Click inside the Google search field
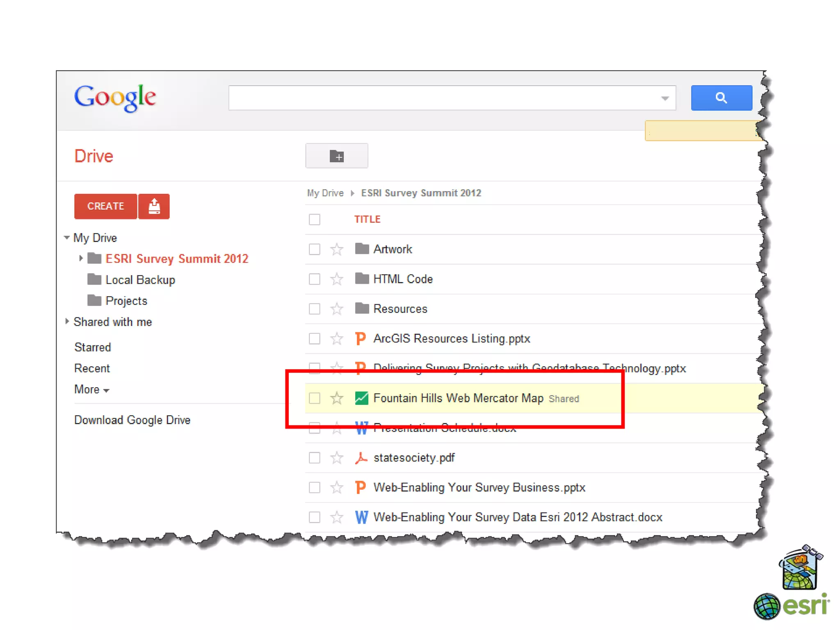Image resolution: width=840 pixels, height=630 pixels. click(x=443, y=98)
